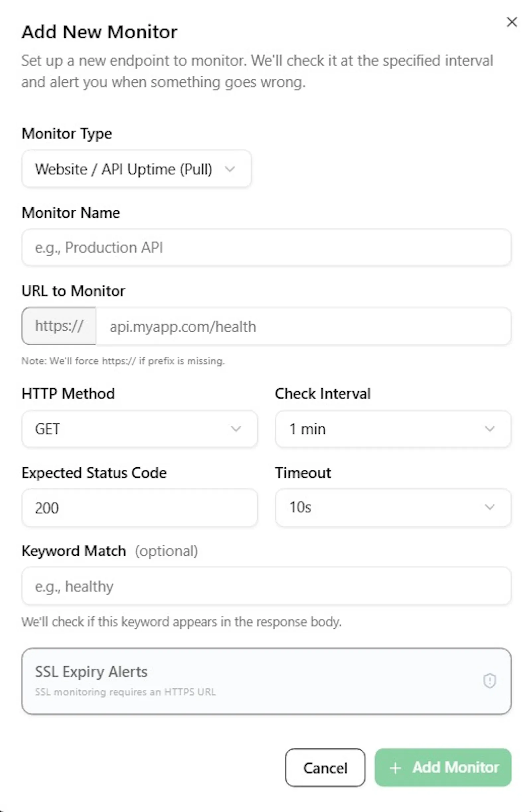Viewport: 531px width, 812px height.
Task: Click the Keyword Match input field
Action: pos(266,586)
